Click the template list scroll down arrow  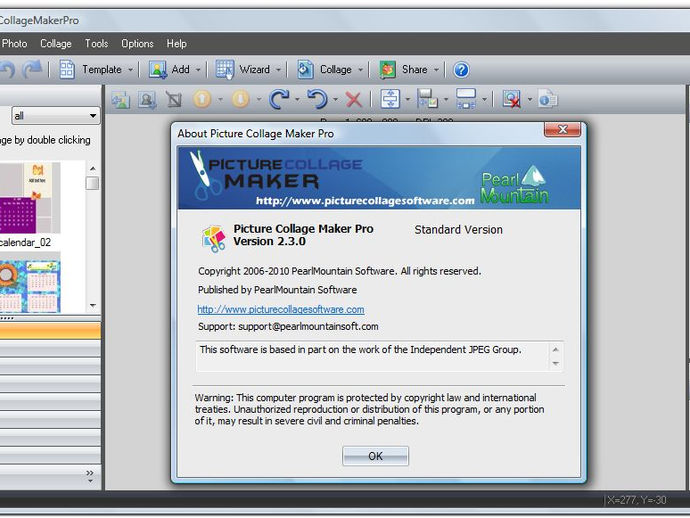(x=92, y=305)
